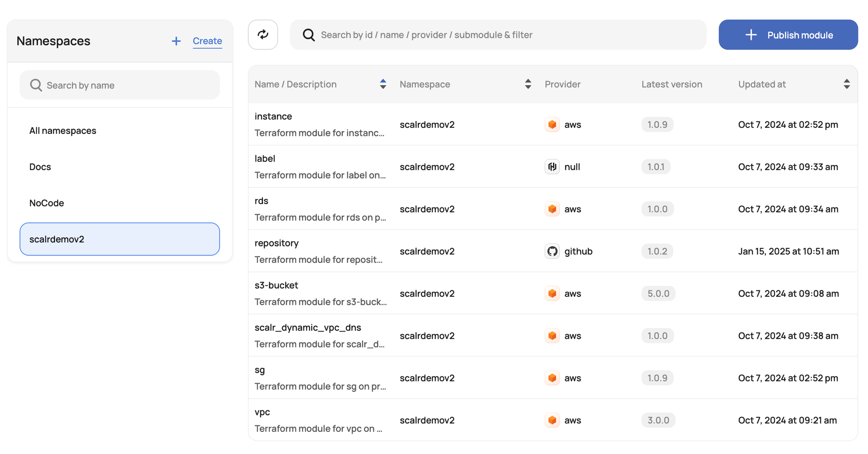This screenshot has height=454, width=868.
Task: Click the aws provider icon for instance
Action: 552,124
